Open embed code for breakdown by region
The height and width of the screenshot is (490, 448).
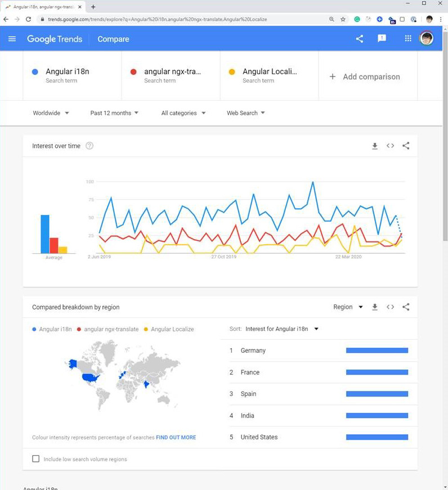[390, 307]
